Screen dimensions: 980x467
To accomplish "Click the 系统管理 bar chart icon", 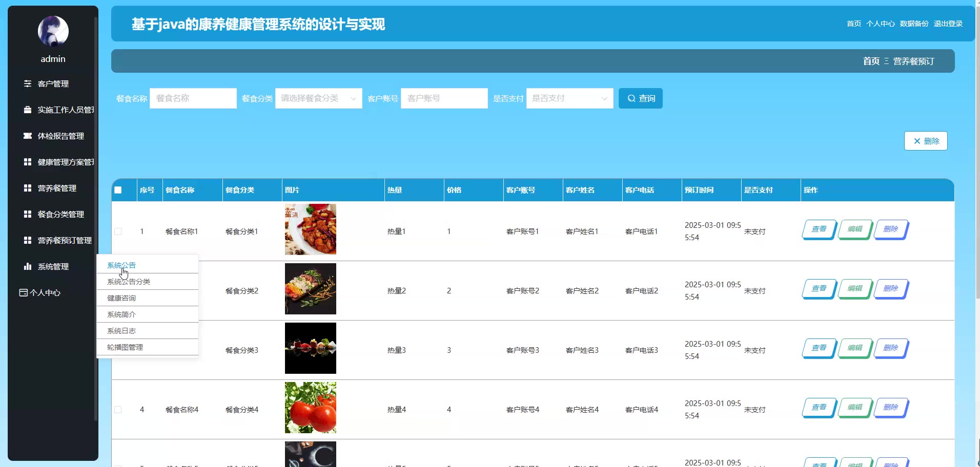I will [x=28, y=266].
